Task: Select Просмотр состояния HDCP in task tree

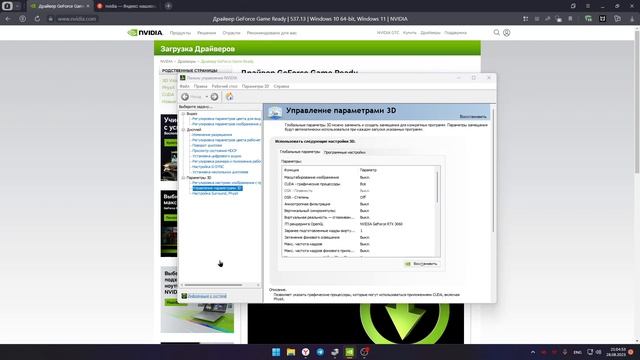Action: (x=214, y=151)
